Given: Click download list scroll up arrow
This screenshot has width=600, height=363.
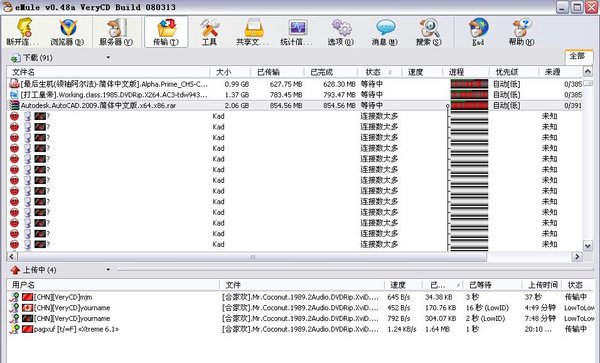Looking at the screenshot, I should point(588,72).
